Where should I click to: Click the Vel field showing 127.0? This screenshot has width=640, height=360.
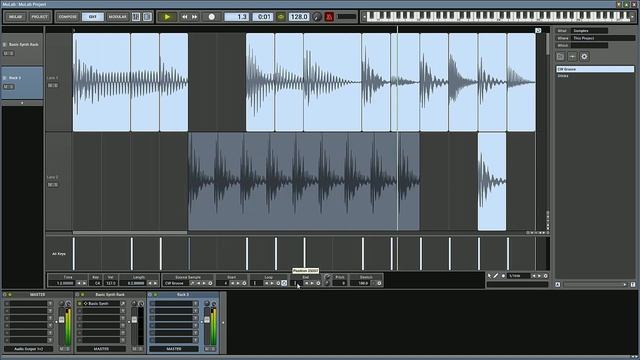pos(111,283)
